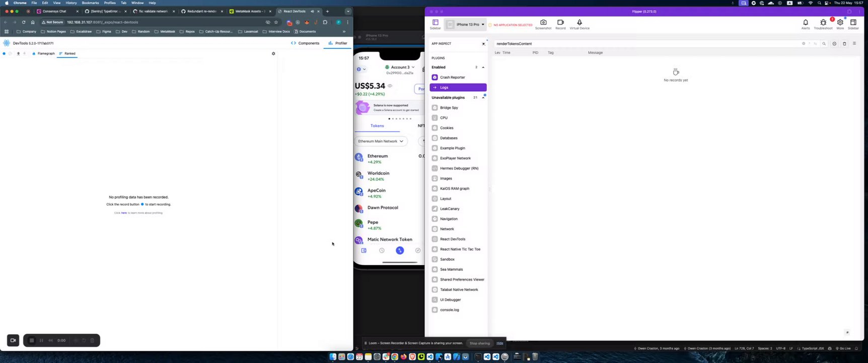Viewport: 868px width, 363px height.
Task: Bookmark this page with the star icon
Action: (x=276, y=22)
